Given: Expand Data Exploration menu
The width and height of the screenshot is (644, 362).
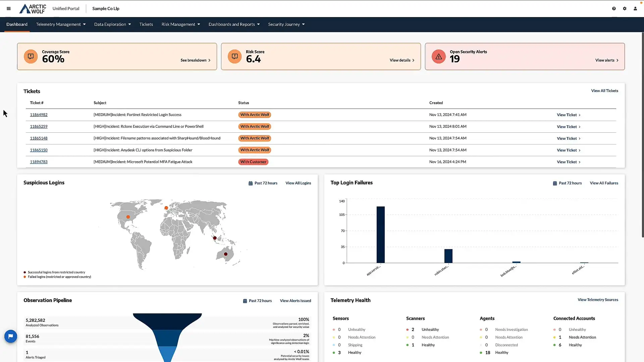Looking at the screenshot, I should click(x=112, y=24).
